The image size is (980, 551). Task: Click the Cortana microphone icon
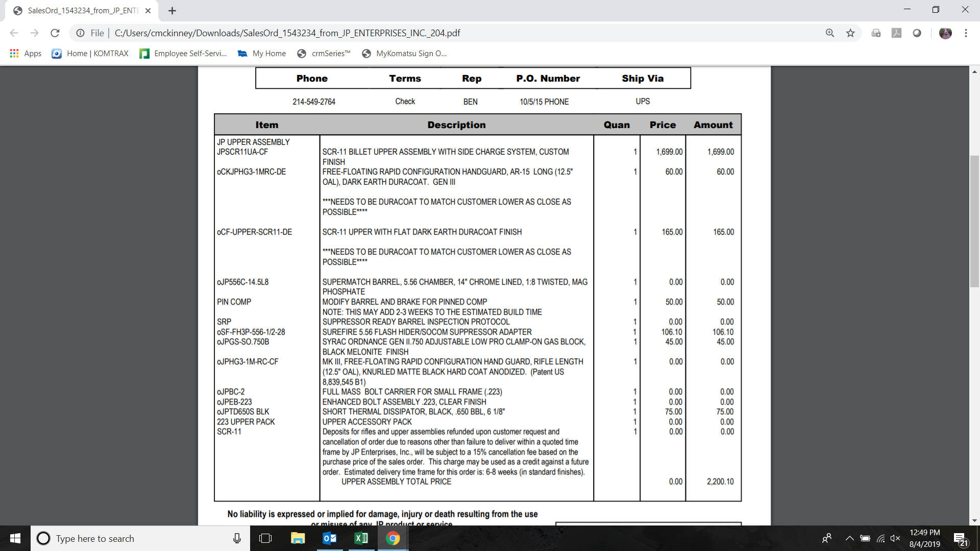tap(237, 538)
